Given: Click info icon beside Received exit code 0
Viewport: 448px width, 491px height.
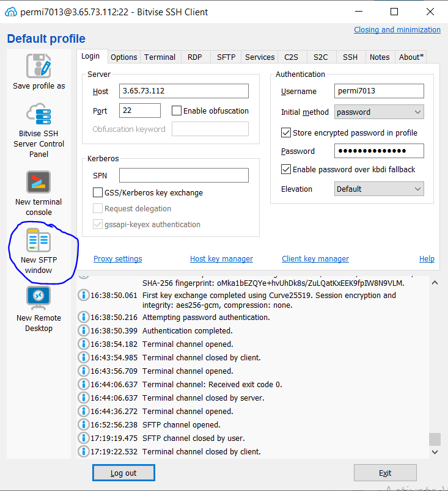Looking at the screenshot, I should [x=83, y=385].
